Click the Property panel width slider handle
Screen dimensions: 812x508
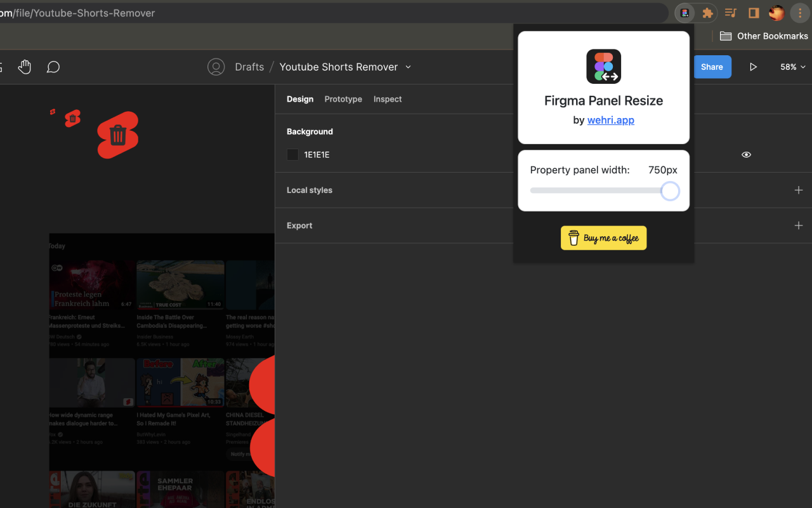(x=670, y=190)
